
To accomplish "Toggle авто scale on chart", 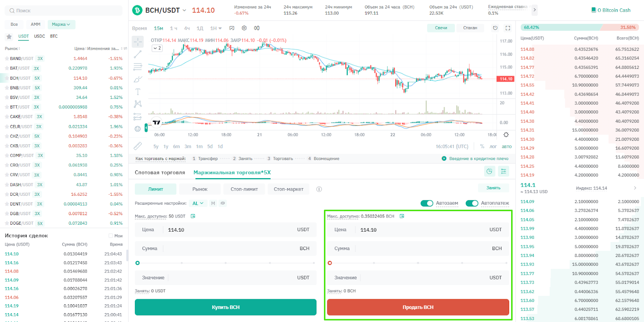I will click(507, 146).
